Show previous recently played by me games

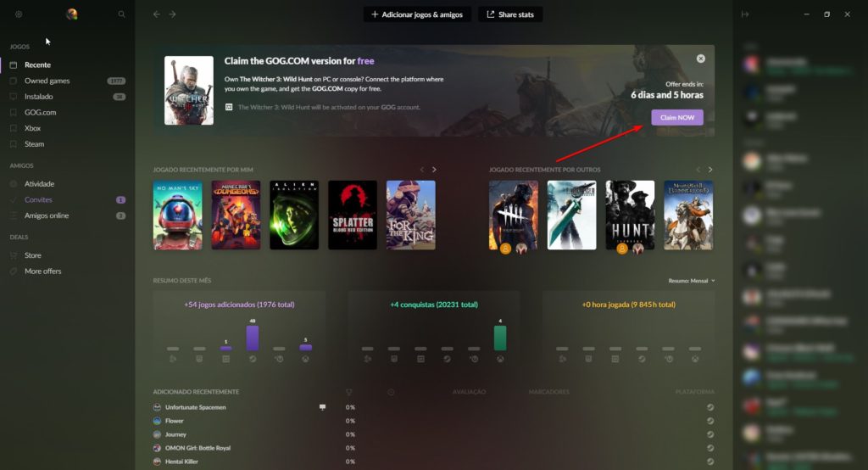pyautogui.click(x=422, y=170)
